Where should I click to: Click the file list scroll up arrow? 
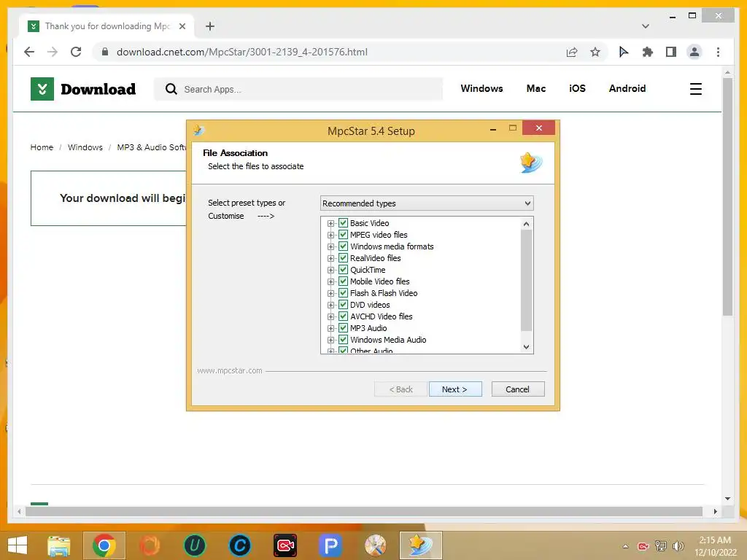pos(526,224)
